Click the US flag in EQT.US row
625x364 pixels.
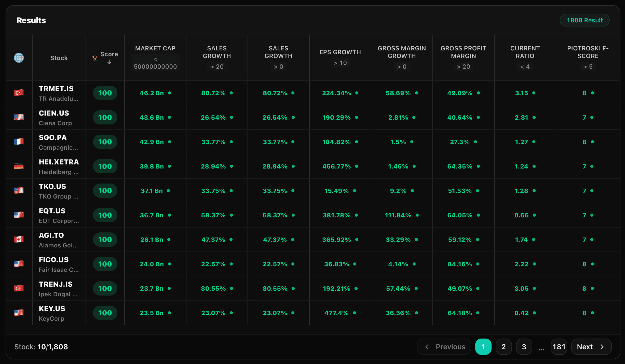[19, 215]
